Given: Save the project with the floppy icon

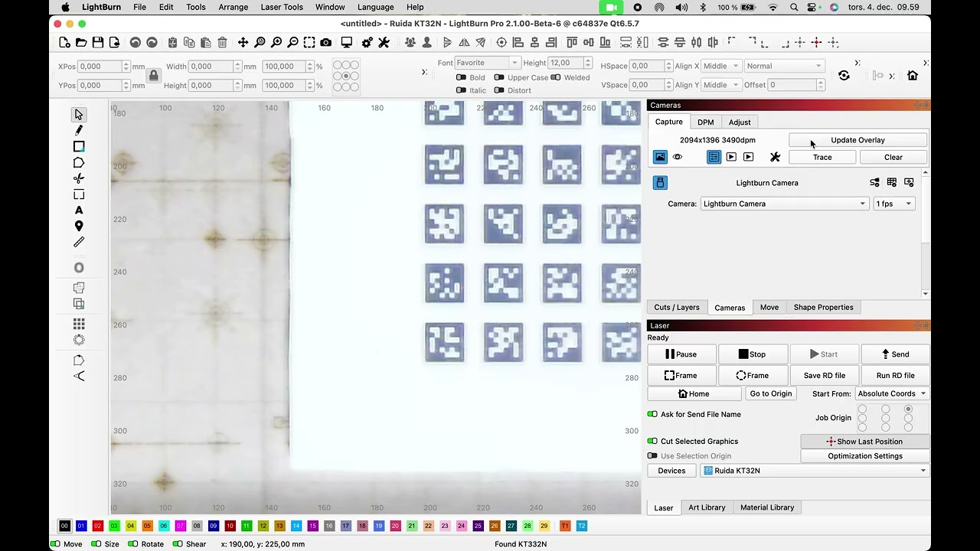Looking at the screenshot, I should point(98,43).
